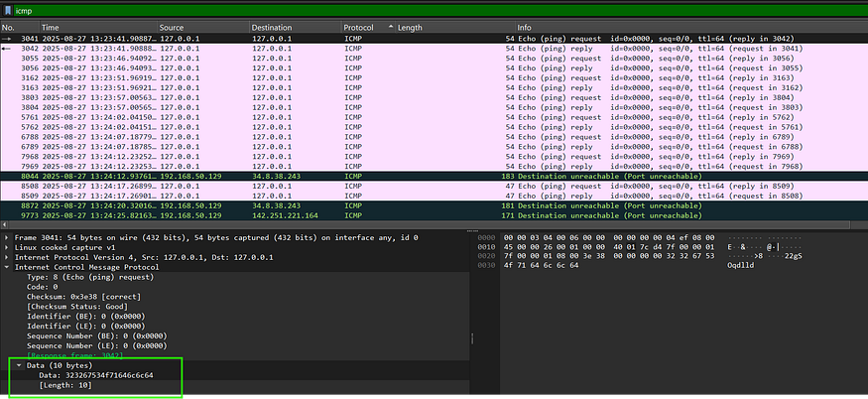Select the Sequence Number (BE) field

pos(97,335)
